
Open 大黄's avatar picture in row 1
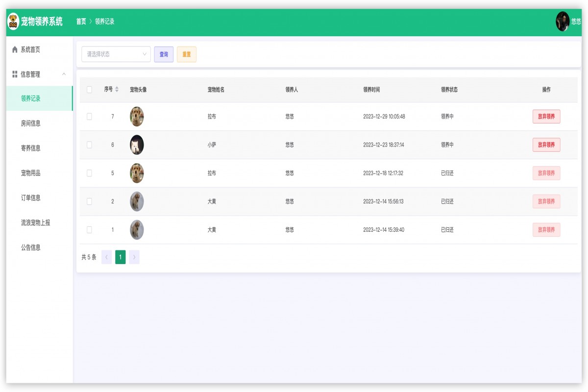coord(136,230)
